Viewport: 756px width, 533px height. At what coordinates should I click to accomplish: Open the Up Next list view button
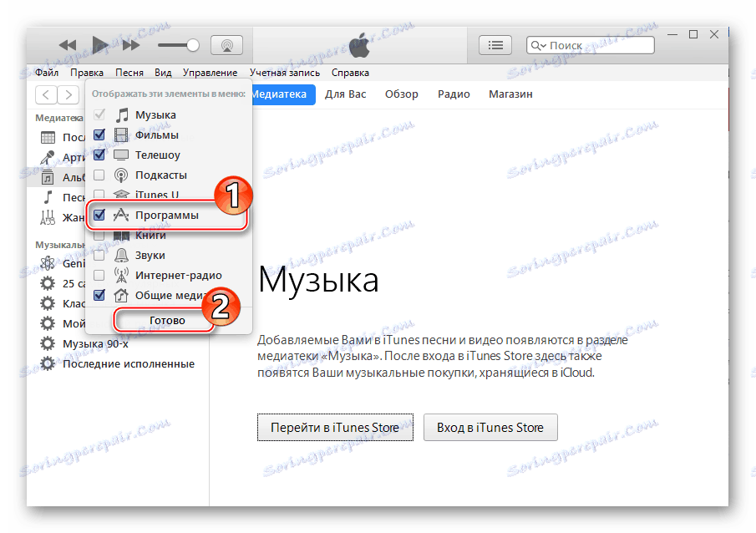click(495, 45)
